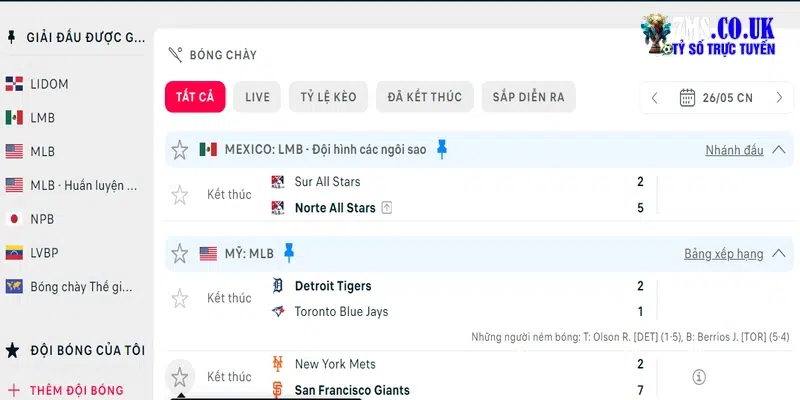Open Bóng chày Thế gi... in sidebar
The height and width of the screenshot is (400, 800).
point(81,287)
